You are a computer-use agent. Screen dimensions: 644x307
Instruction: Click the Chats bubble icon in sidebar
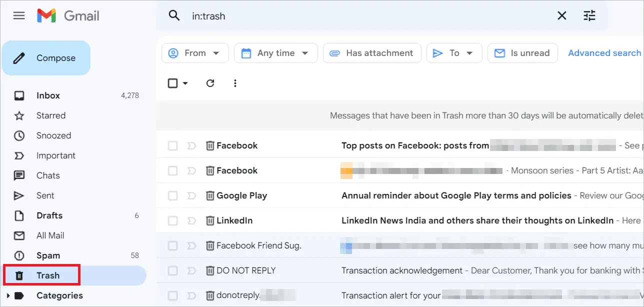(x=19, y=175)
